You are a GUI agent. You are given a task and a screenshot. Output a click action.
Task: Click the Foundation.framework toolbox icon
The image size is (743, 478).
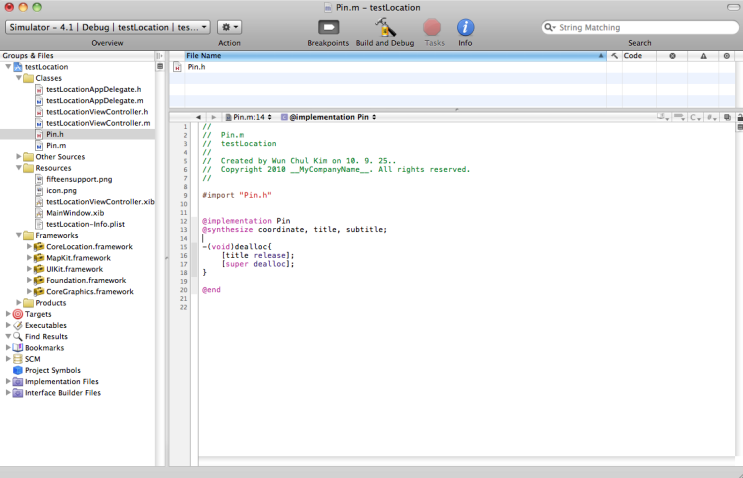[x=39, y=280]
